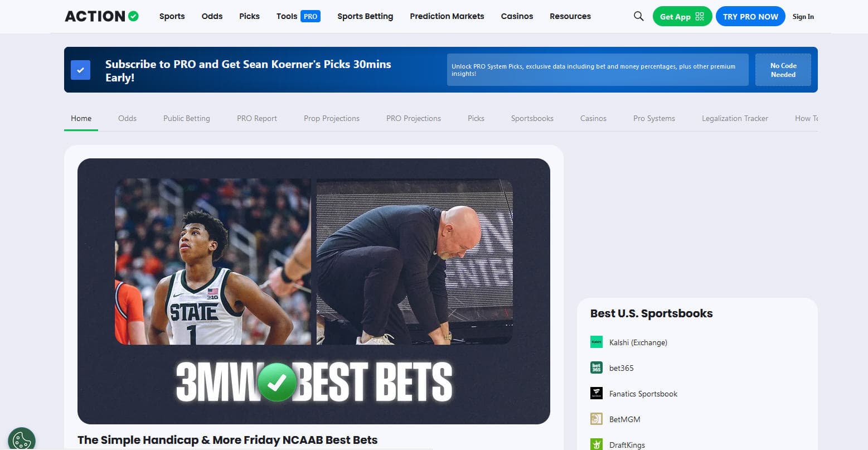The width and height of the screenshot is (868, 450).
Task: Click the Kalshi (Exchange) logo icon
Action: 596,342
